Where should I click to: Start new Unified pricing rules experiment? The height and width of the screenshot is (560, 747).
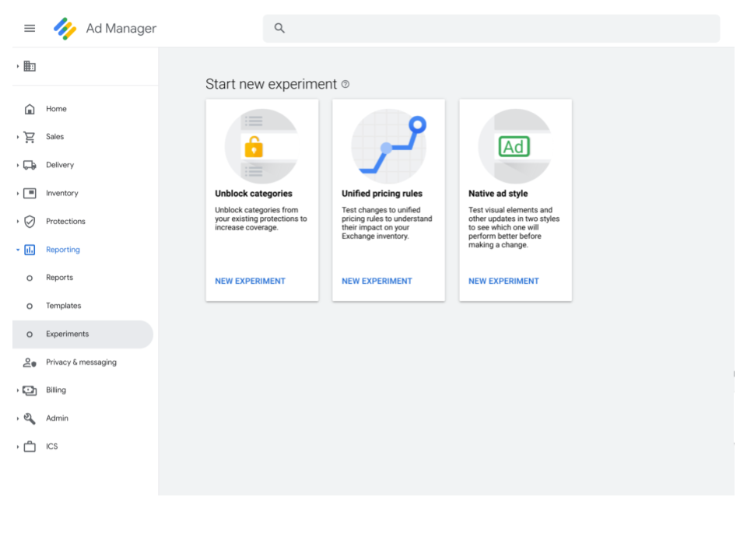pyautogui.click(x=377, y=281)
